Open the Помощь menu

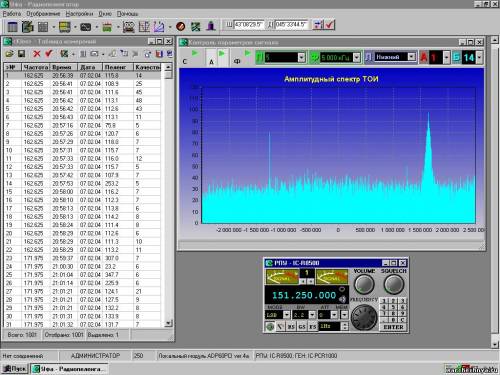tap(127, 14)
